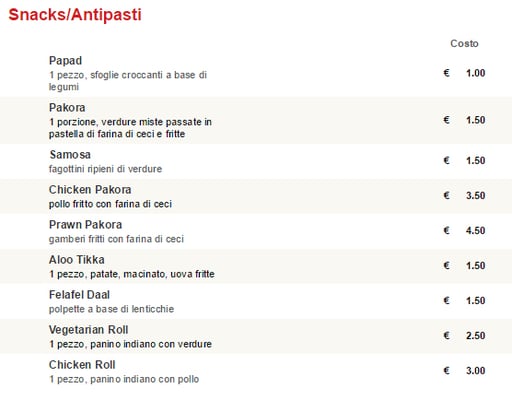Click the Samosa description about fagottini
This screenshot has height=400, width=512.
tap(105, 169)
